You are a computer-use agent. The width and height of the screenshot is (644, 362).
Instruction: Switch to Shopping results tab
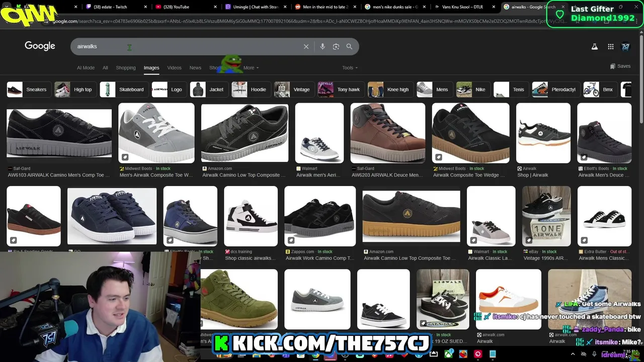point(126,67)
